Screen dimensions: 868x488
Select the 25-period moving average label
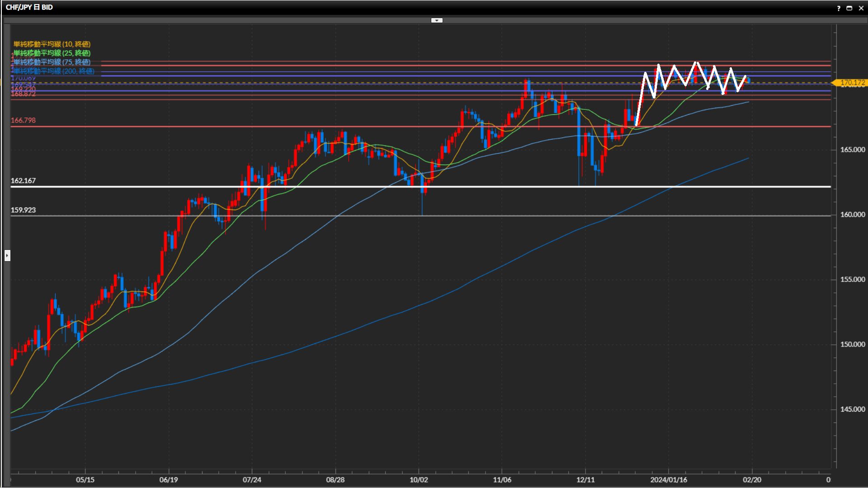point(52,53)
